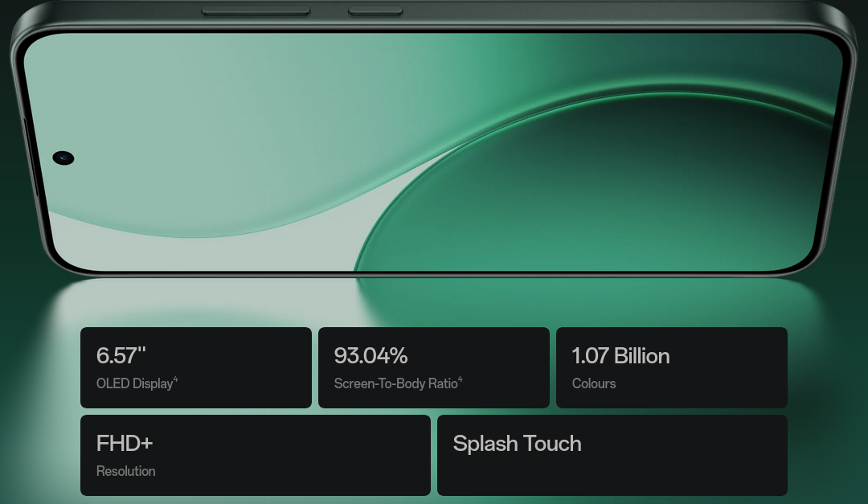The image size is (868, 504).
Task: Click the Resolution label
Action: coord(126,472)
